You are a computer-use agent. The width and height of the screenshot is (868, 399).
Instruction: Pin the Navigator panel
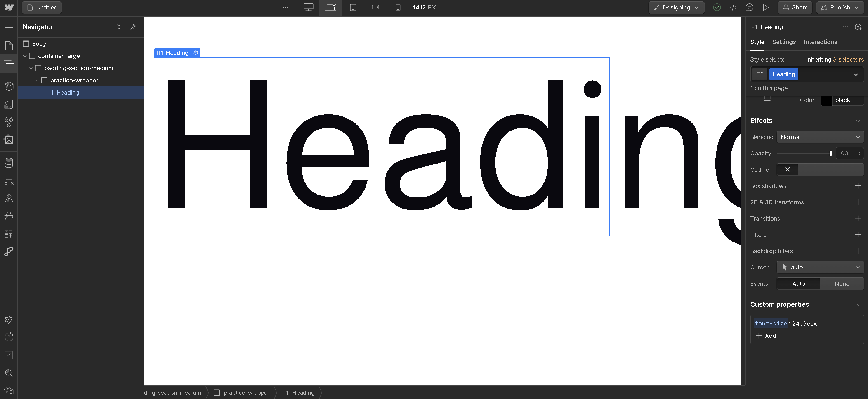133,27
